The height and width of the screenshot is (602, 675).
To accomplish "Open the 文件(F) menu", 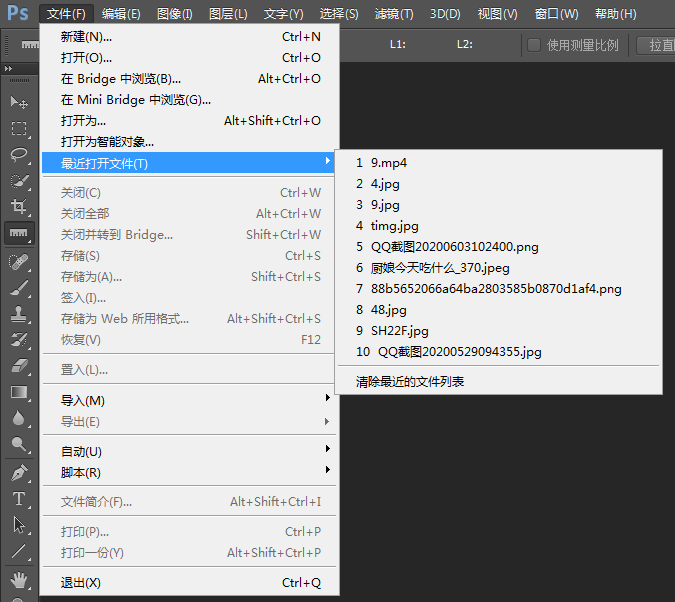I will [x=66, y=14].
